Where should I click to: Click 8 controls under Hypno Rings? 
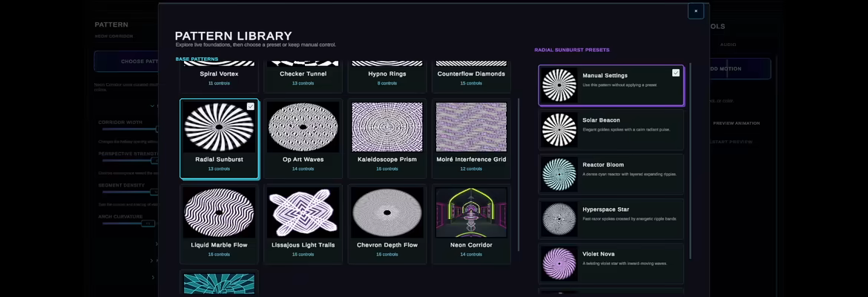pos(387,83)
